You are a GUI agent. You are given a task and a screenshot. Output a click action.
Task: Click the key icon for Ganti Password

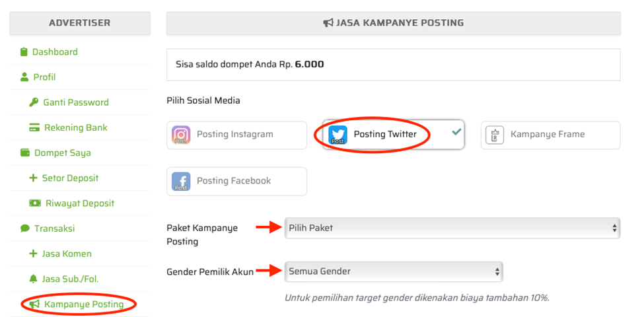pyautogui.click(x=34, y=102)
